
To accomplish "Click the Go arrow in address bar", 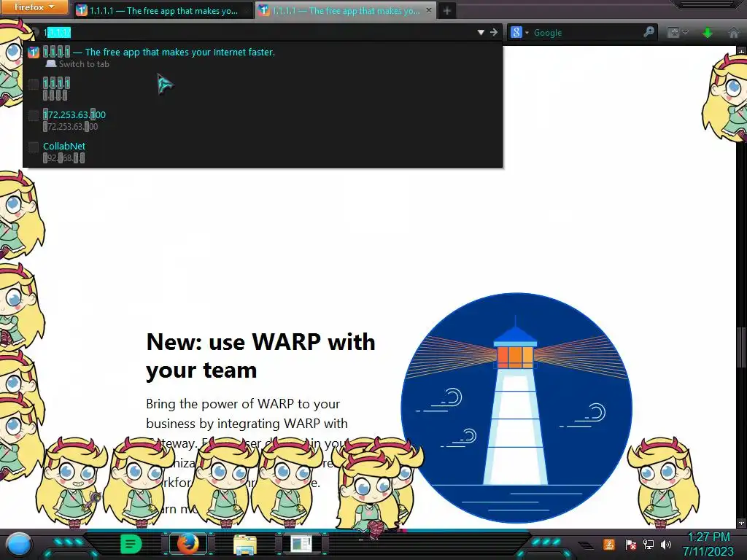I will [x=494, y=32].
